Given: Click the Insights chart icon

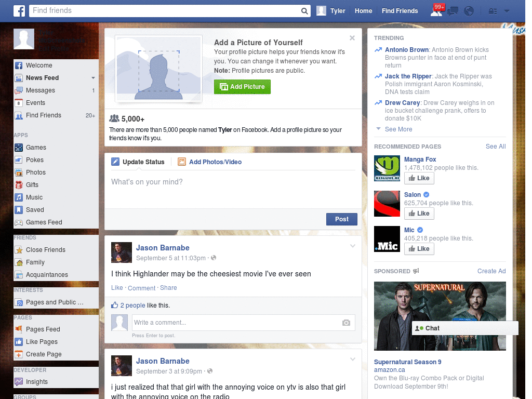Looking at the screenshot, I should pos(19,382).
